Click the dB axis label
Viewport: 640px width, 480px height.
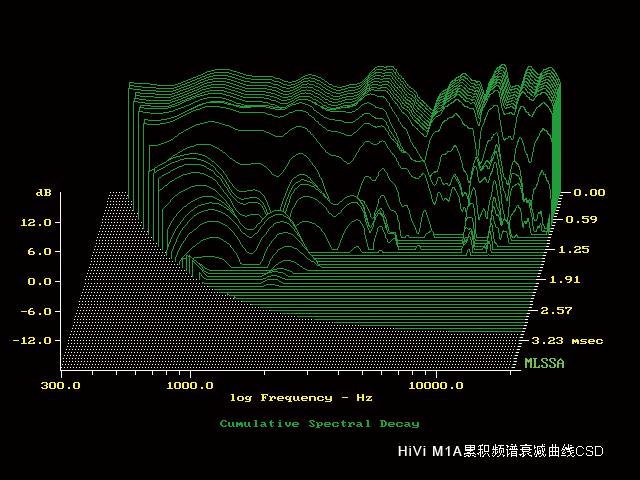tap(44, 191)
